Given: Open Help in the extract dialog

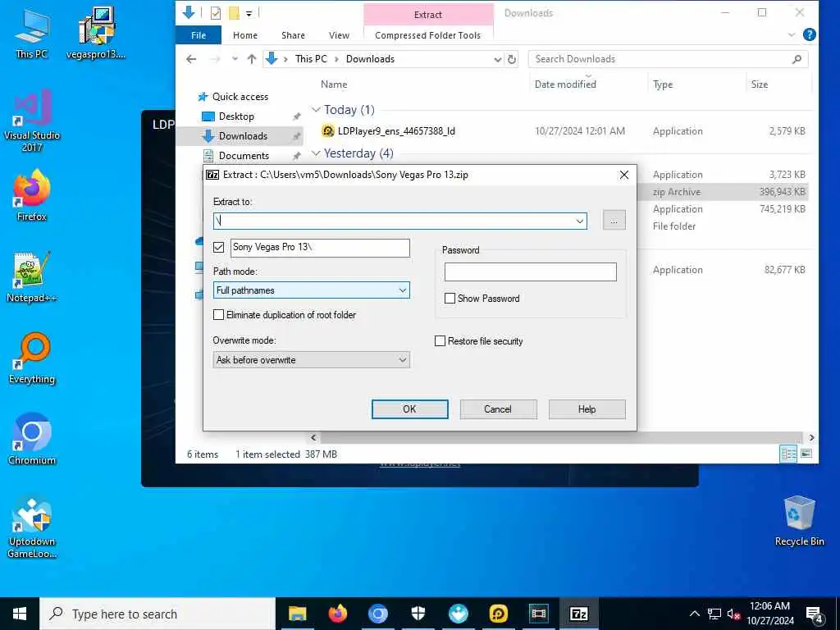Looking at the screenshot, I should (x=587, y=409).
